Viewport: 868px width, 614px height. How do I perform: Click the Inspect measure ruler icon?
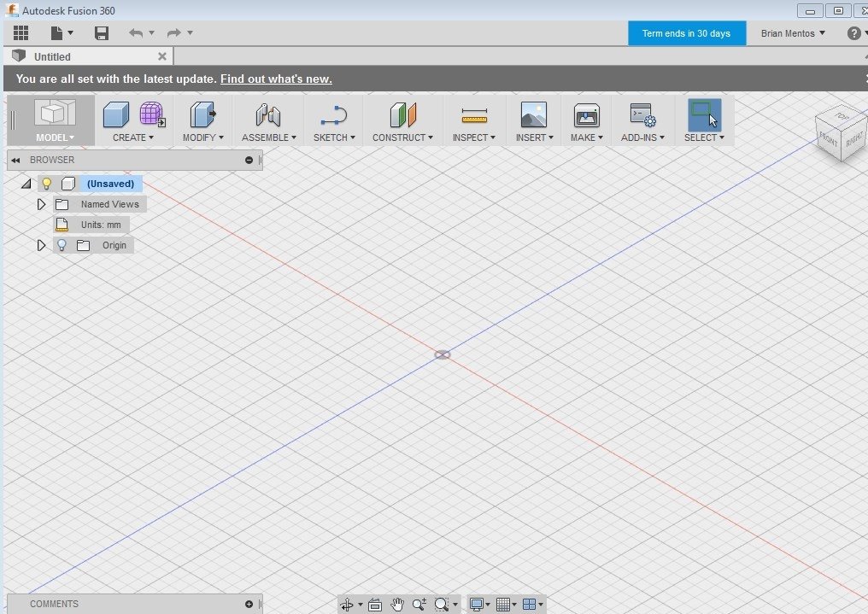474,115
